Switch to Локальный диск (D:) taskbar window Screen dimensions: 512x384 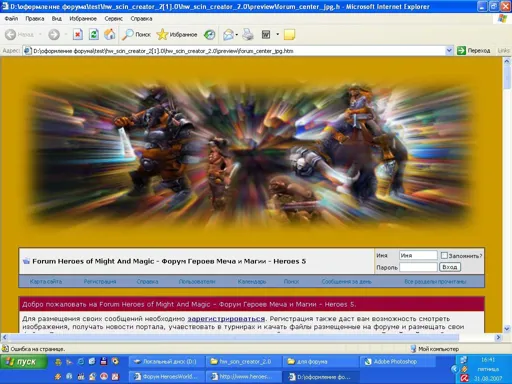click(x=166, y=361)
